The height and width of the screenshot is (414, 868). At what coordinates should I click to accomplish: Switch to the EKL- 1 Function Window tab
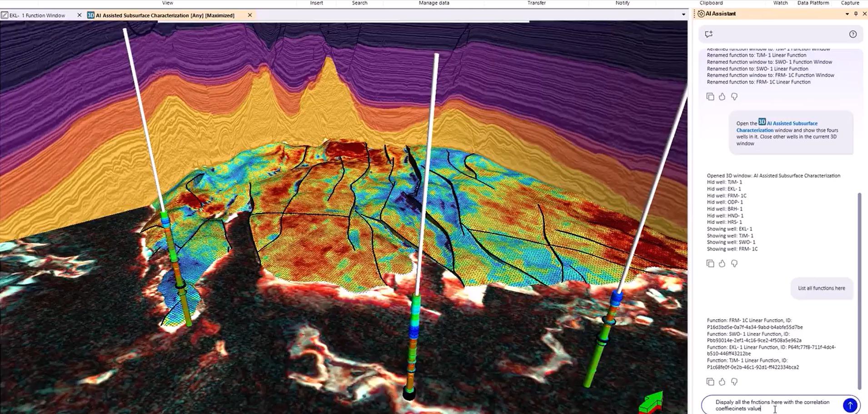(37, 15)
